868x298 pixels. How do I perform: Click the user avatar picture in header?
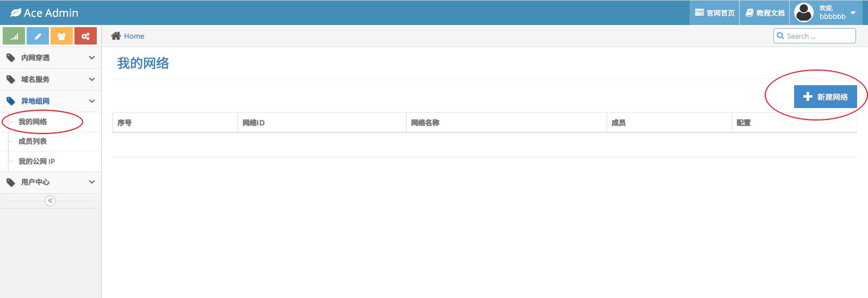pyautogui.click(x=804, y=12)
